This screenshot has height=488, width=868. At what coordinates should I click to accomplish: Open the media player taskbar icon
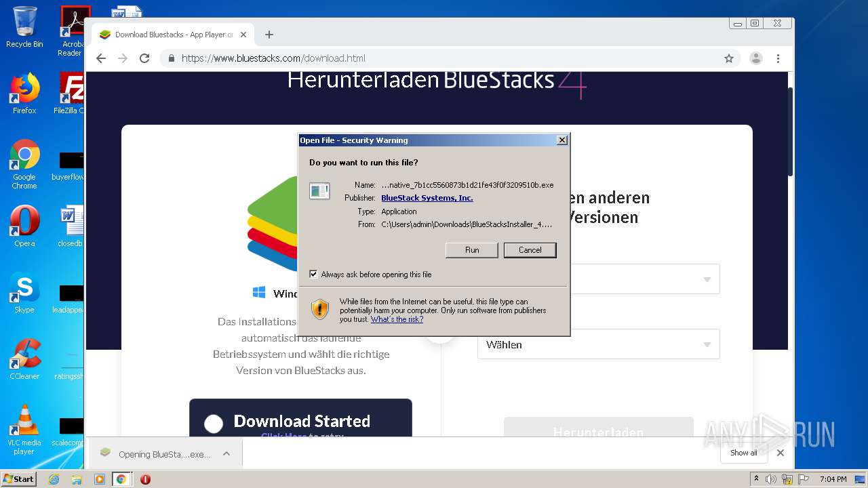99,479
